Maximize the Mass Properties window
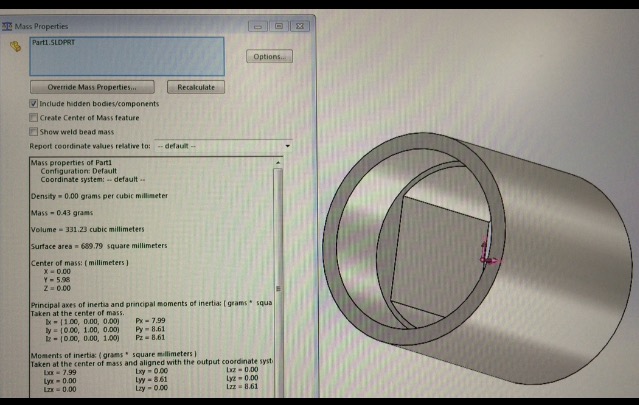 279,26
